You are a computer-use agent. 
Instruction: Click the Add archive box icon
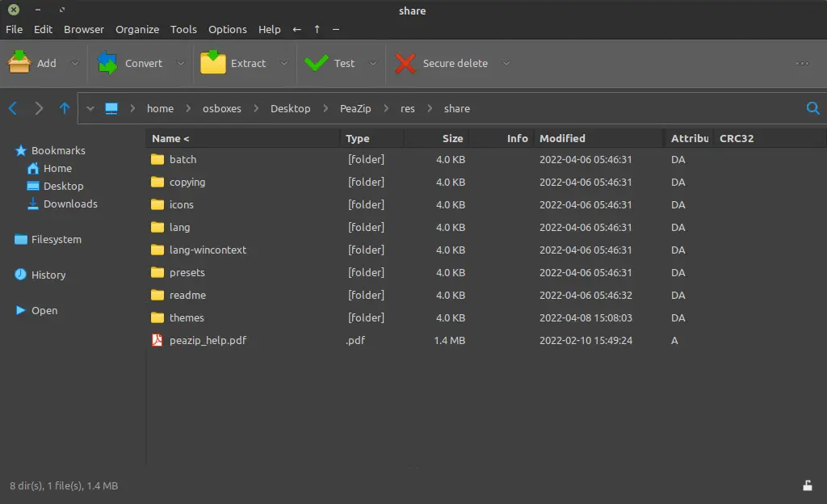point(19,63)
